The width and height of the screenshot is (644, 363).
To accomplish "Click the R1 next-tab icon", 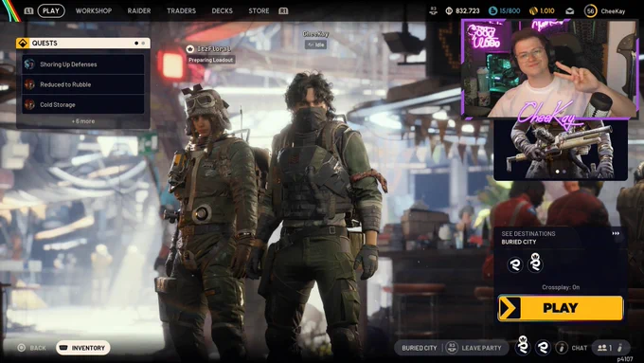I will [x=283, y=10].
